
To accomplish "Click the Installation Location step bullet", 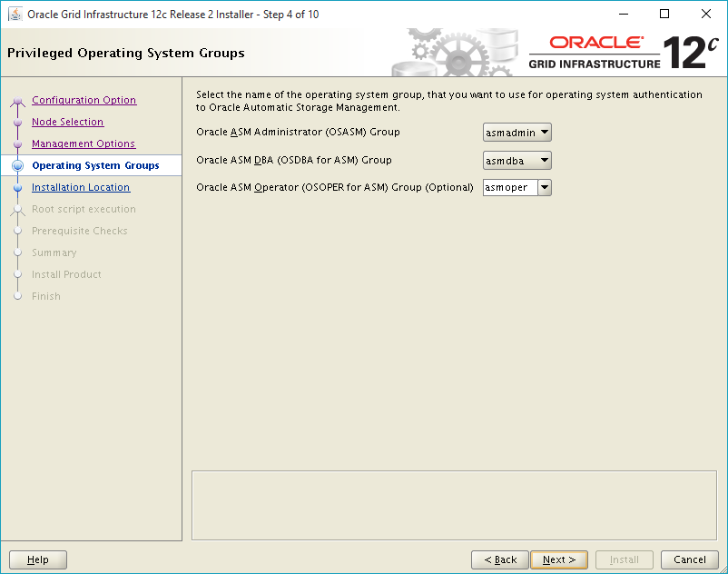I will point(17,188).
